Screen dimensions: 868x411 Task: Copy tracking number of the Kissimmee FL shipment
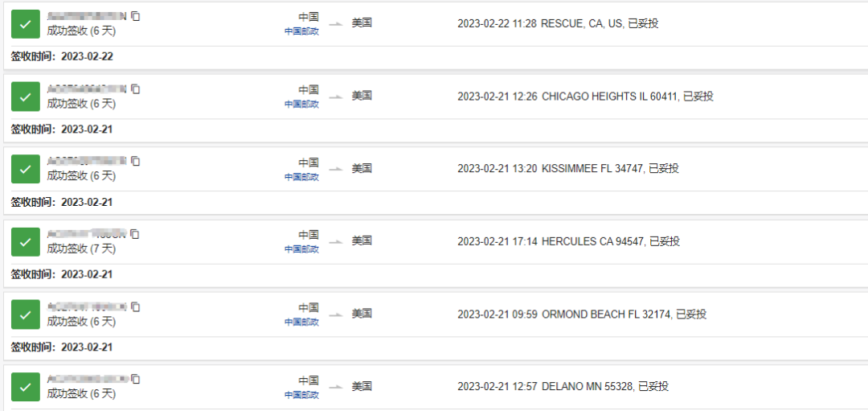click(136, 162)
